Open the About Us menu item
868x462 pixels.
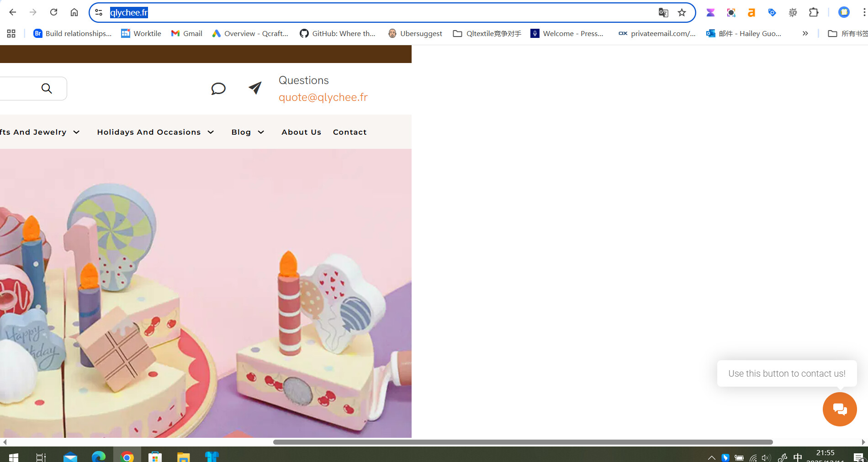coord(301,132)
